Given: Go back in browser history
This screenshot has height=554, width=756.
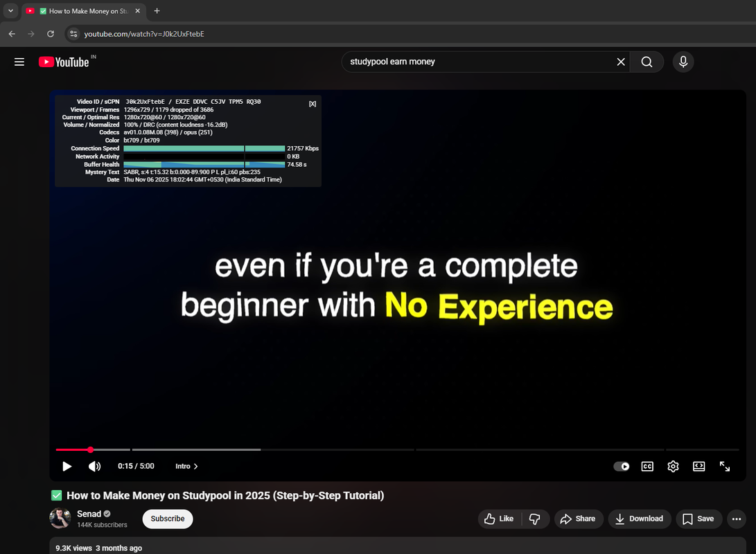Looking at the screenshot, I should coord(12,34).
